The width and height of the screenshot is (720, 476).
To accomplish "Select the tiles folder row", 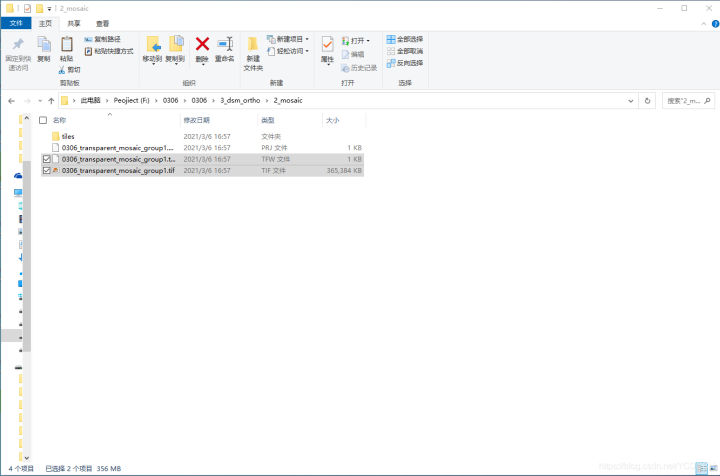I will pyautogui.click(x=202, y=136).
